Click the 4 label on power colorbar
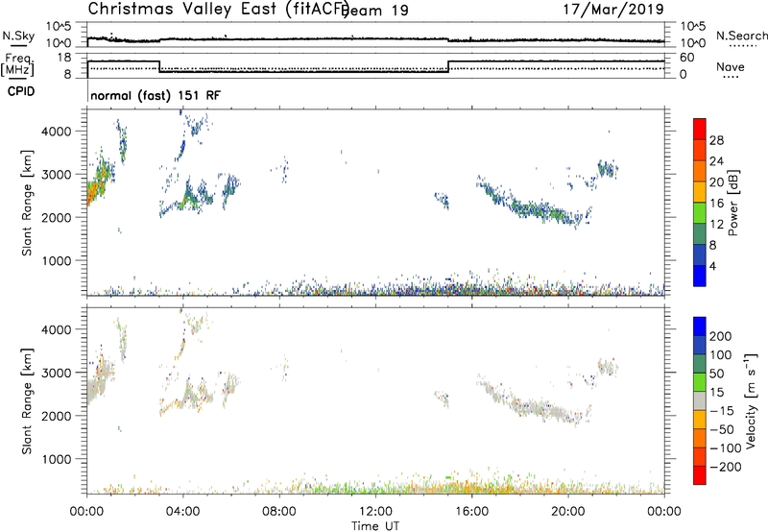768x532 pixels. [713, 266]
